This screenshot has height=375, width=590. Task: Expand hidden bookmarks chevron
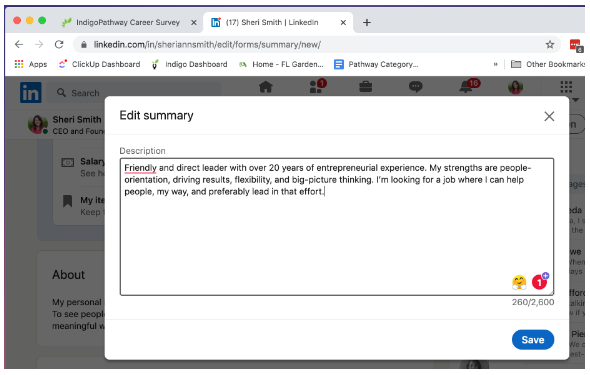point(496,64)
